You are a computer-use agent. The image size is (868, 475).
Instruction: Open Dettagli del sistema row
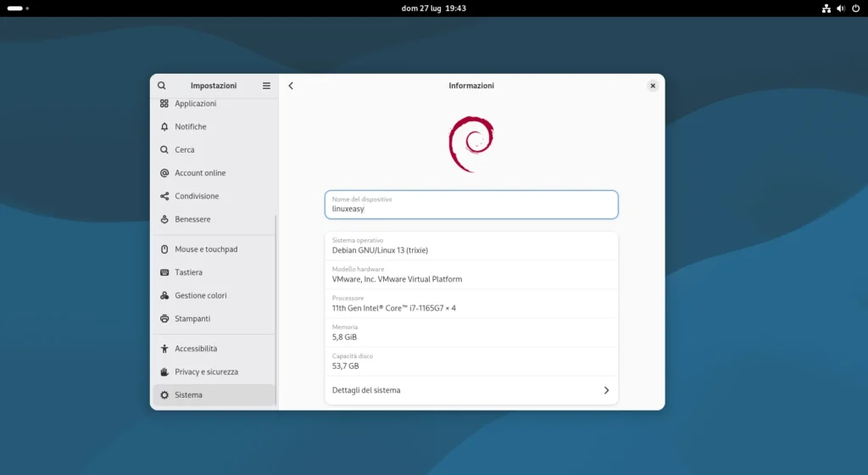coord(471,390)
